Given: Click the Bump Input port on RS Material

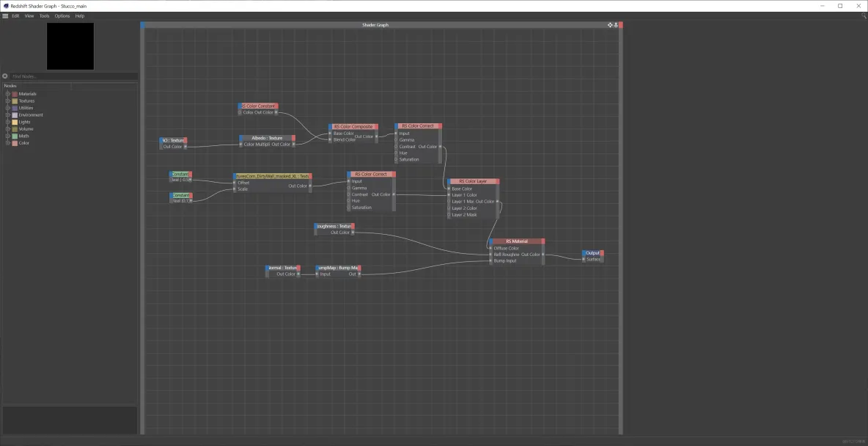Looking at the screenshot, I should (x=490, y=260).
